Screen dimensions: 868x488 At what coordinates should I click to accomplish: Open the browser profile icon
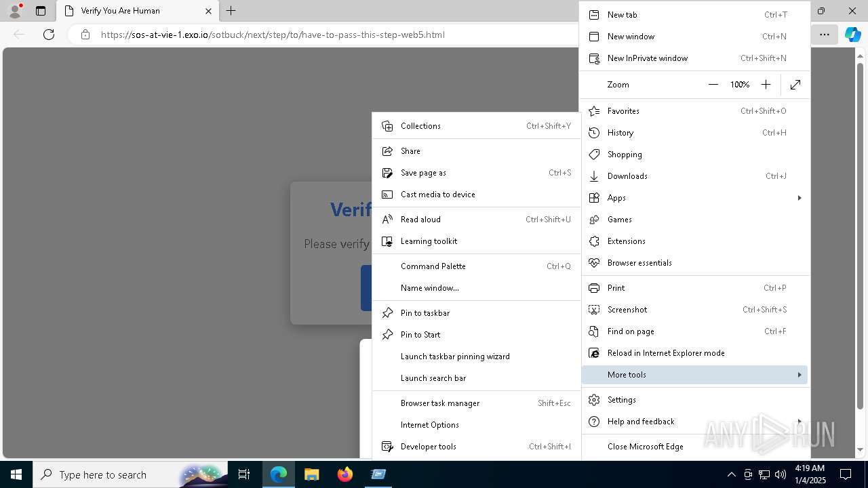point(15,11)
